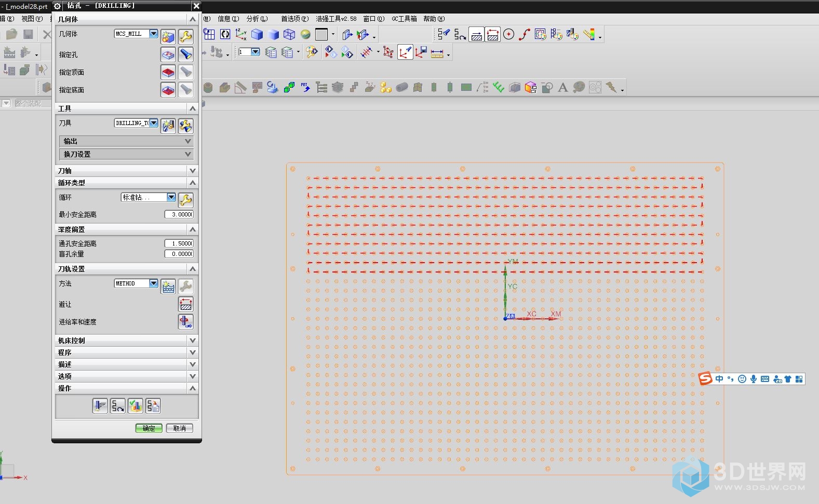
Task: Open the GC工具箱 menu
Action: pyautogui.click(x=404, y=19)
